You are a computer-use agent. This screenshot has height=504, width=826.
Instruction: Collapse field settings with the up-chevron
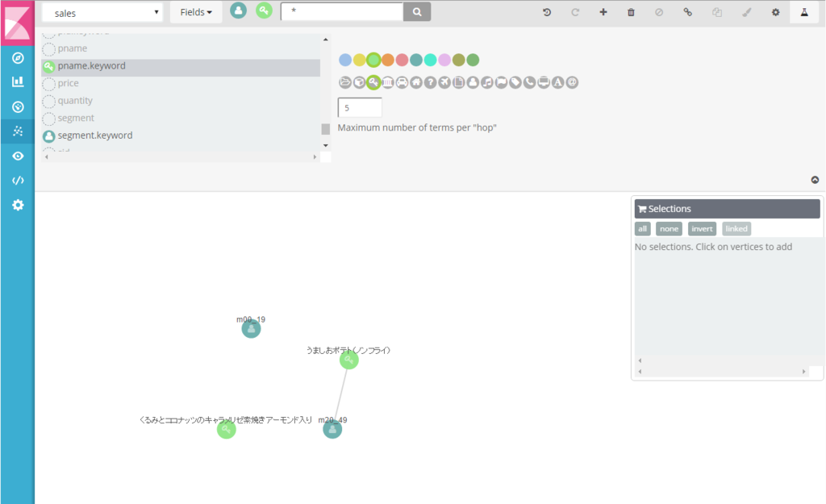pos(815,180)
